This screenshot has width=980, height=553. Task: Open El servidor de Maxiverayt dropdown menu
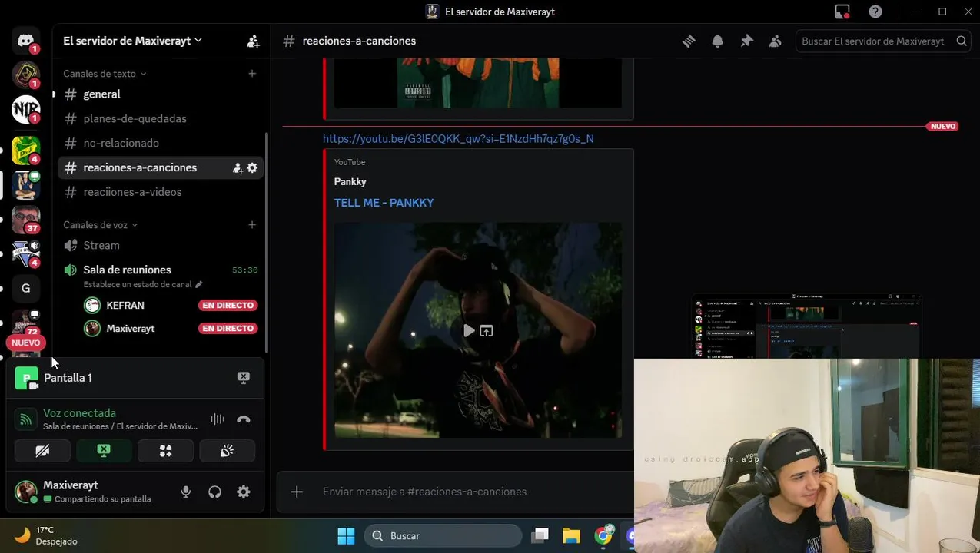[x=132, y=41]
